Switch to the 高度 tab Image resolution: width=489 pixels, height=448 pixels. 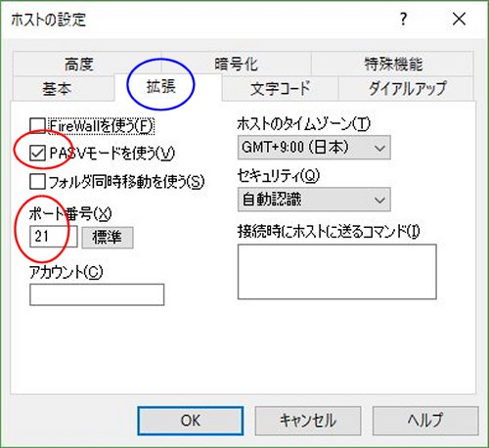(x=87, y=64)
